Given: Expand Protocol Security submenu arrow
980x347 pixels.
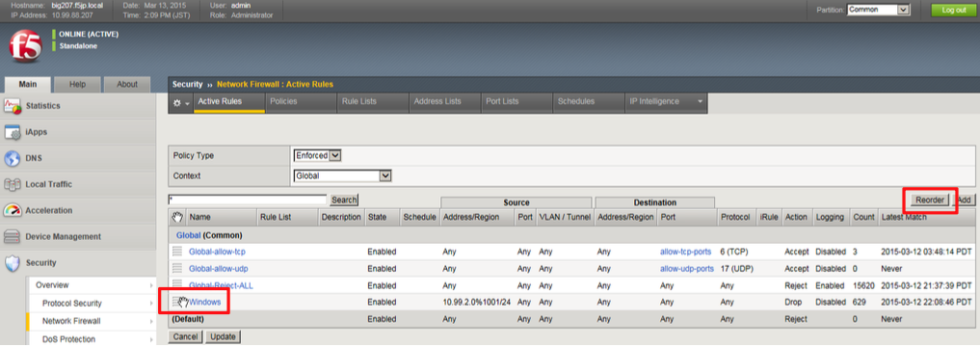Looking at the screenshot, I should 151,304.
